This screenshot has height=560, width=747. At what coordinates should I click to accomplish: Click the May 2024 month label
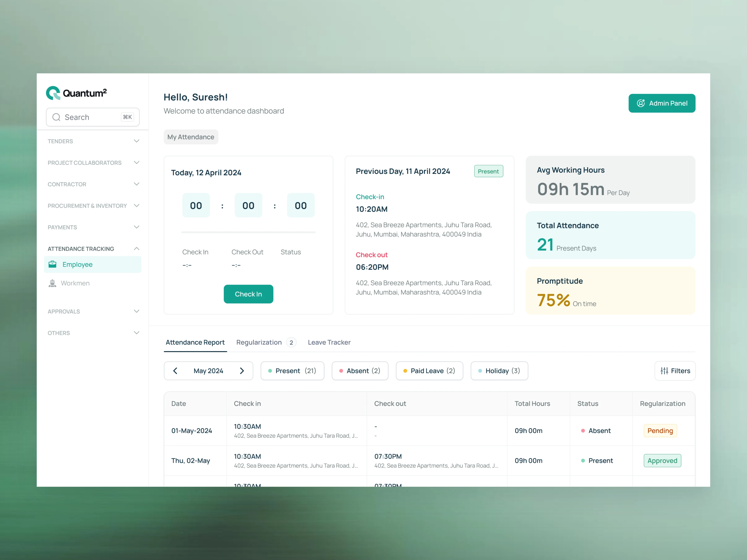(x=208, y=371)
